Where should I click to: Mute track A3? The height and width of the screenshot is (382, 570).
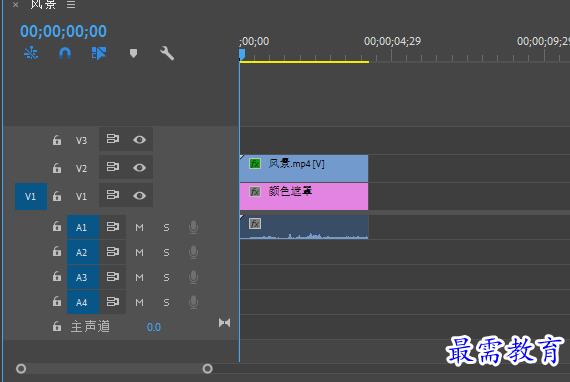point(139,278)
